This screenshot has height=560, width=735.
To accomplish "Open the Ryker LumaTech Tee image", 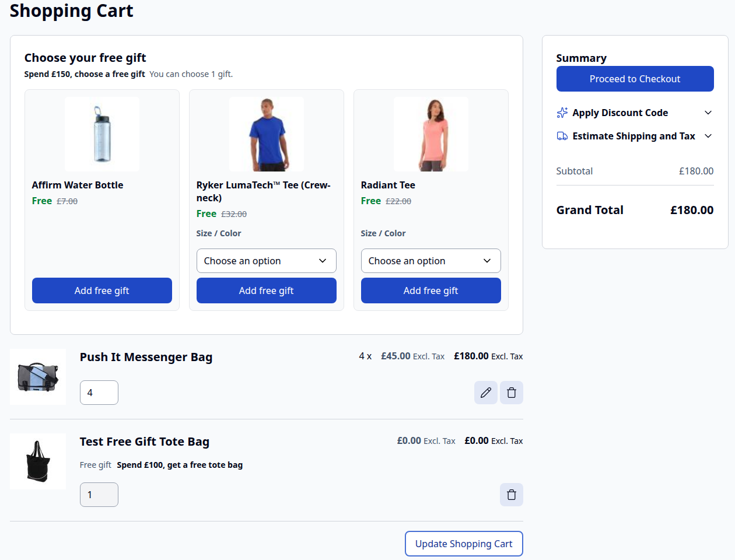I will 267,134.
